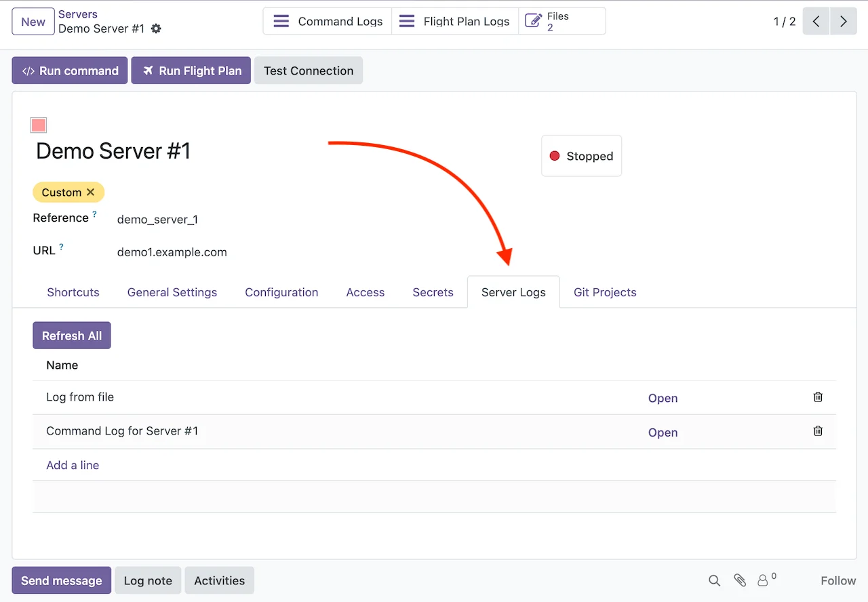
Task: Click the paperclip attachments icon
Action: (740, 580)
